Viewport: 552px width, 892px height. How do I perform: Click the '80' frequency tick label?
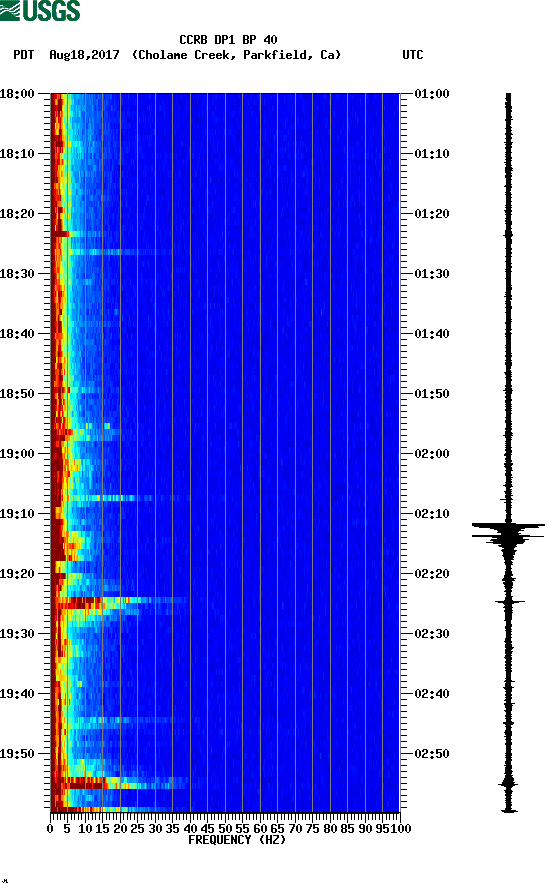coord(330,829)
